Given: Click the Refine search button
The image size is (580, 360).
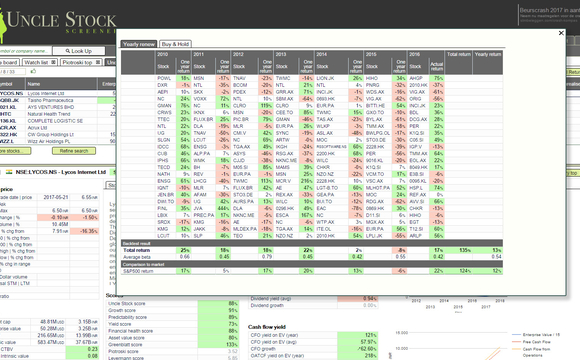Looking at the screenshot, I should [74, 151].
